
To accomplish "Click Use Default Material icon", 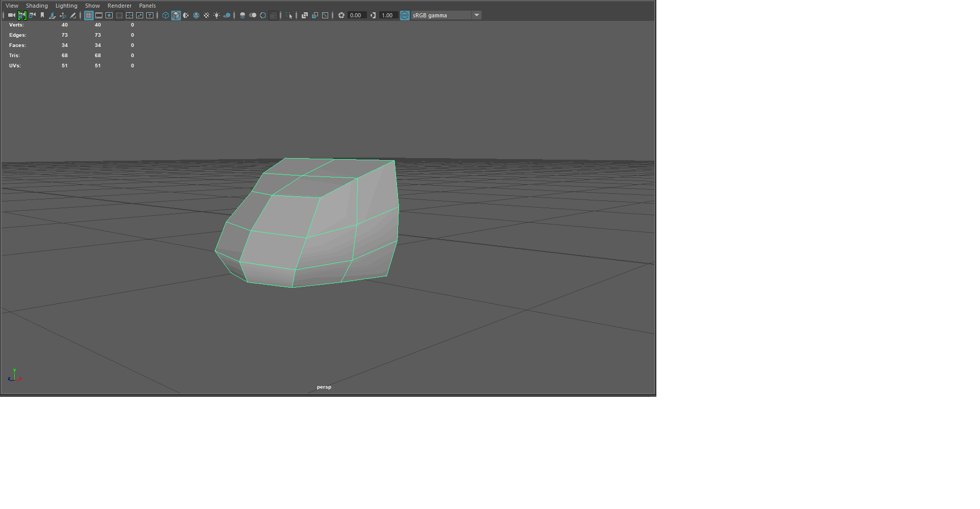I will (186, 15).
